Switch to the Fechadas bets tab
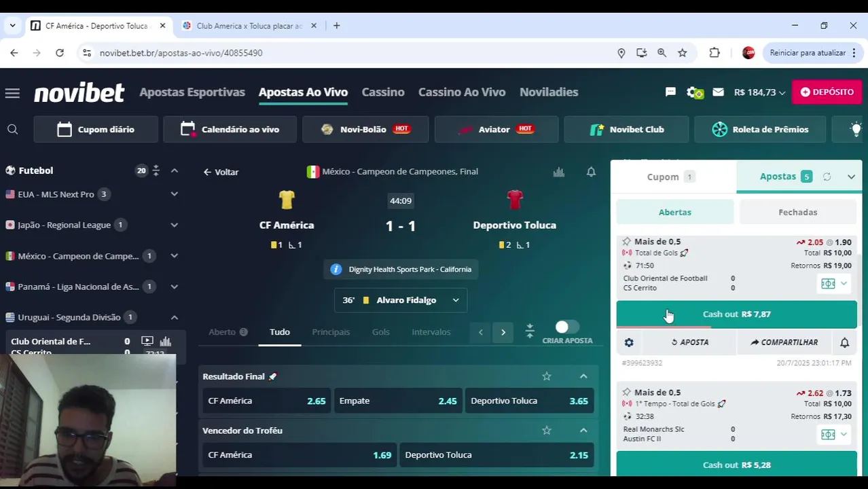Screen dimensions: 868x489 (x=797, y=212)
